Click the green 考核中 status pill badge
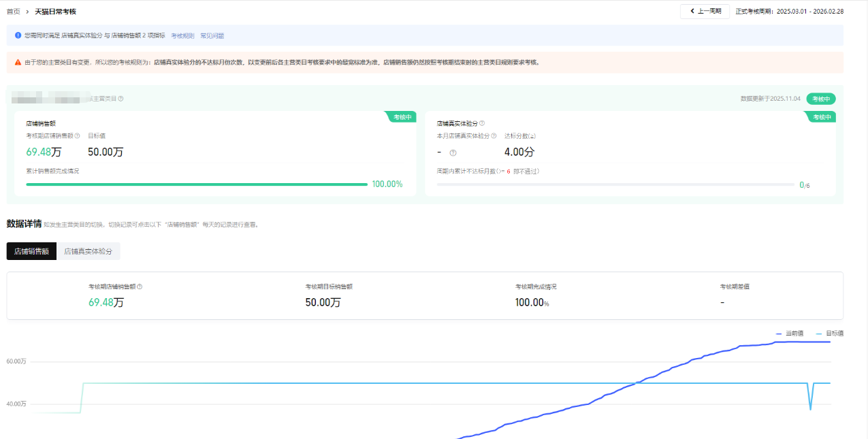This screenshot has height=439, width=868. click(821, 99)
